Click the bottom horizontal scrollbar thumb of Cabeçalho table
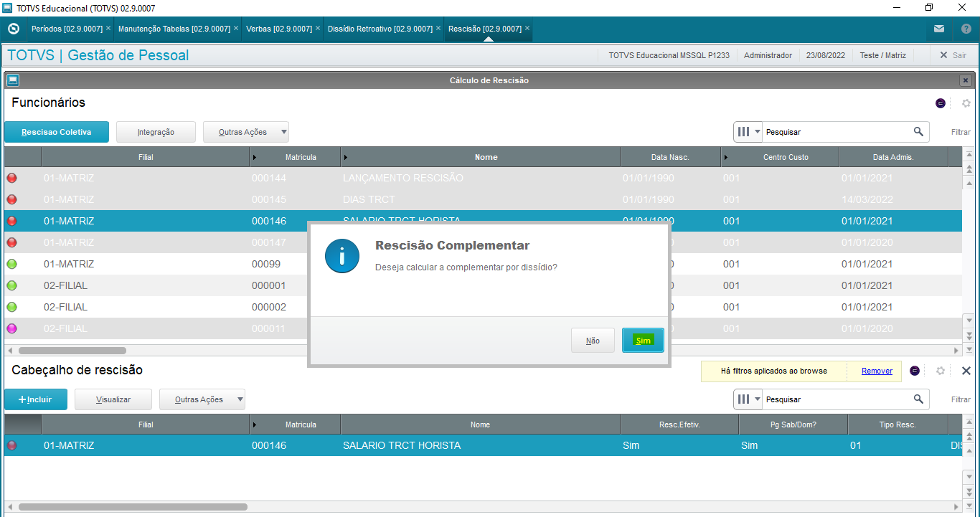 click(133, 506)
